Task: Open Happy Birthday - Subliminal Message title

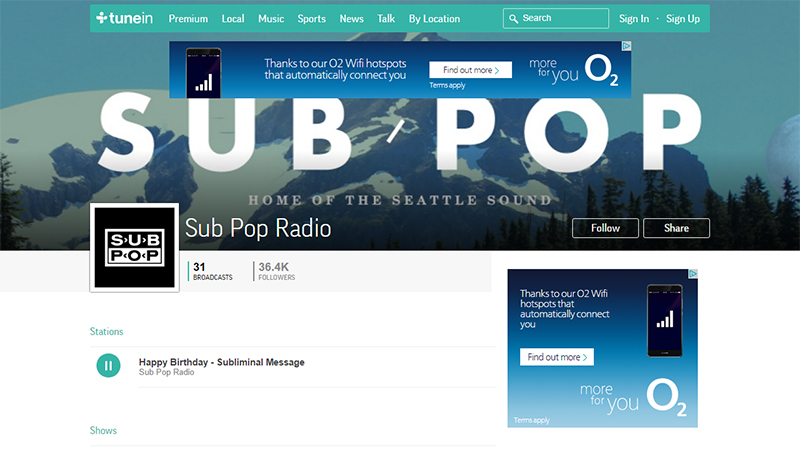Action: [x=221, y=362]
